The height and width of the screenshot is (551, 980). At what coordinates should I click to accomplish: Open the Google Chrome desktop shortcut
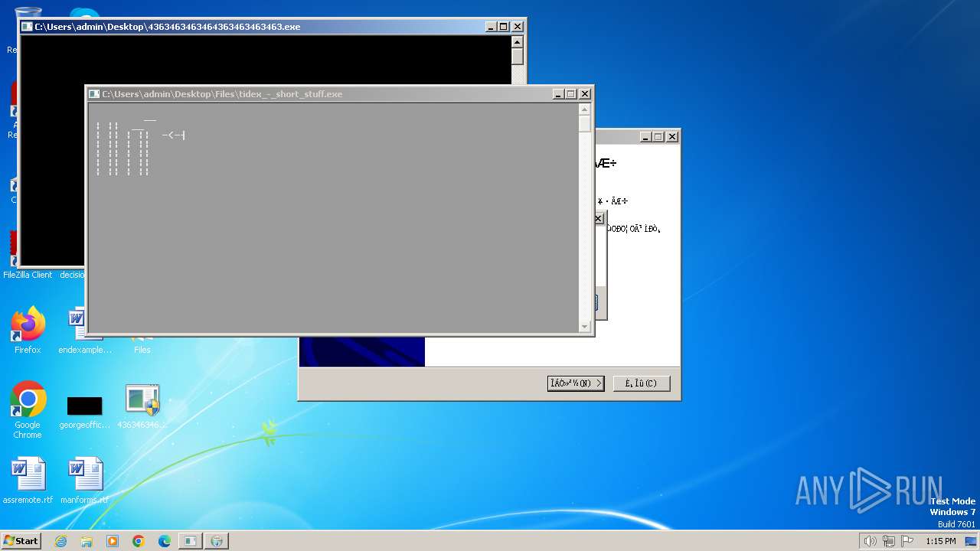point(28,409)
